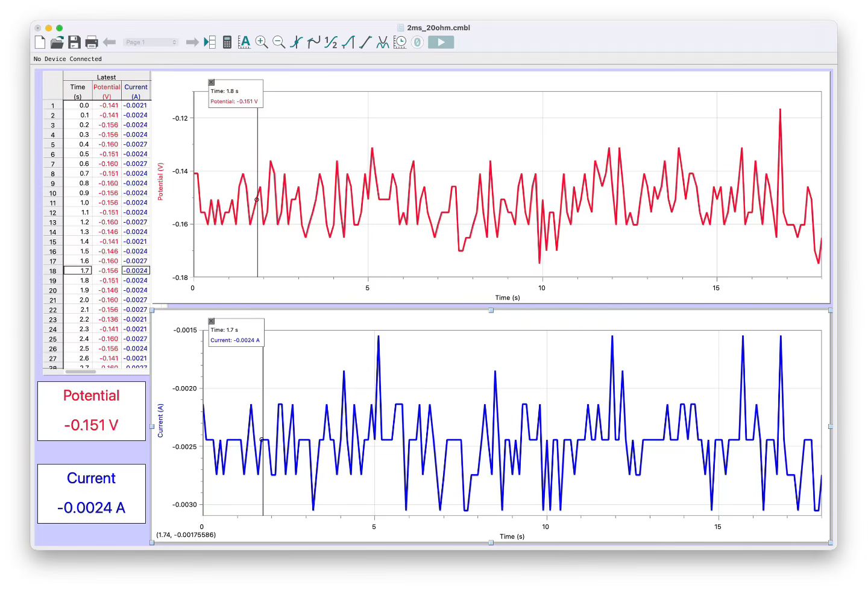
Task: Click the Zoom In magnifier icon
Action: tap(262, 42)
